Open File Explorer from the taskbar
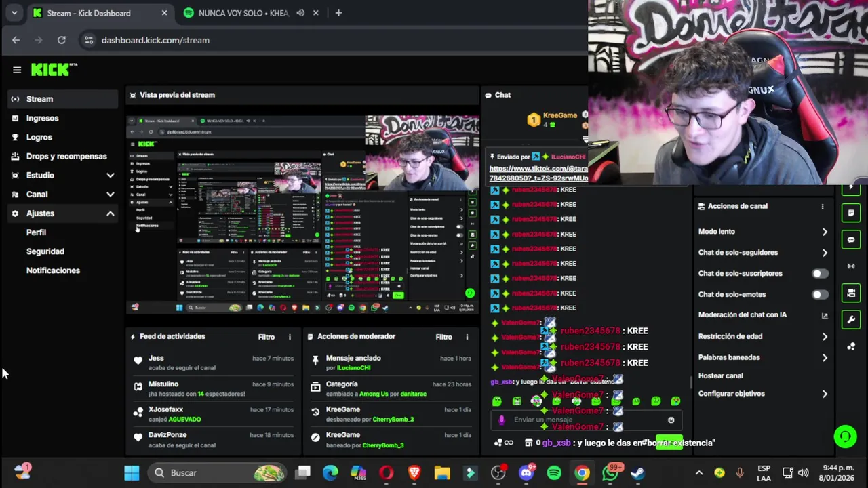868x488 pixels. (x=442, y=472)
